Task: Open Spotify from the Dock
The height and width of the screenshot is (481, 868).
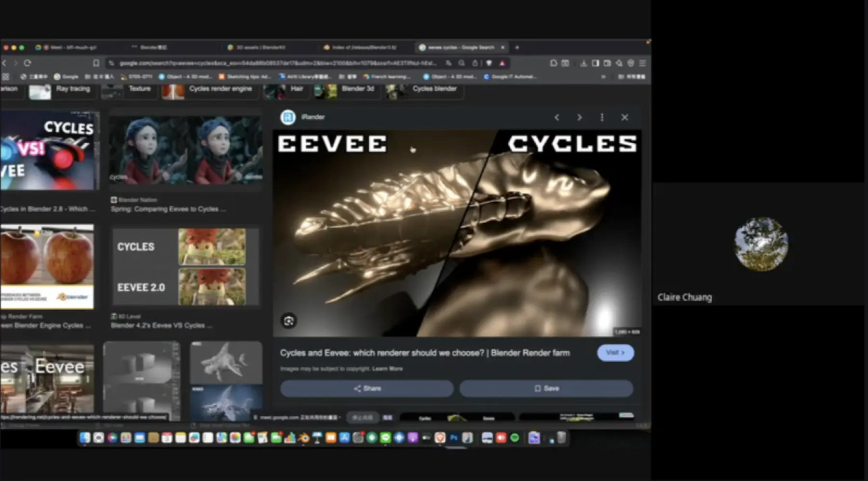Action: (x=515, y=438)
